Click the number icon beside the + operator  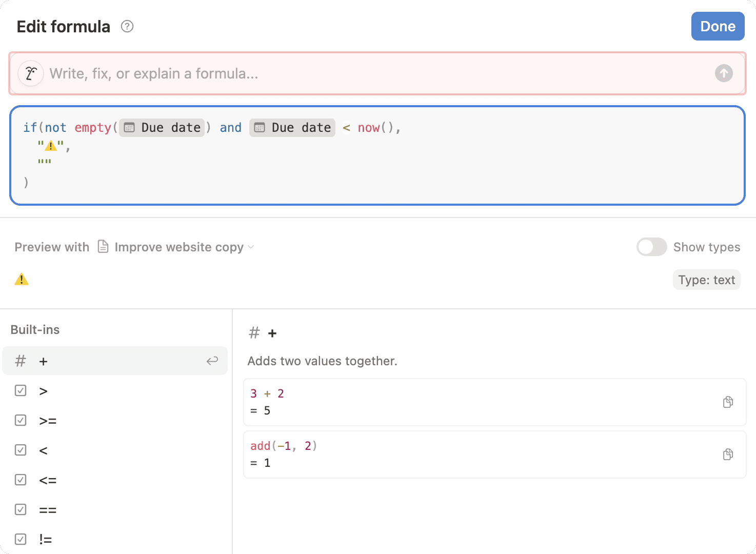tap(20, 361)
